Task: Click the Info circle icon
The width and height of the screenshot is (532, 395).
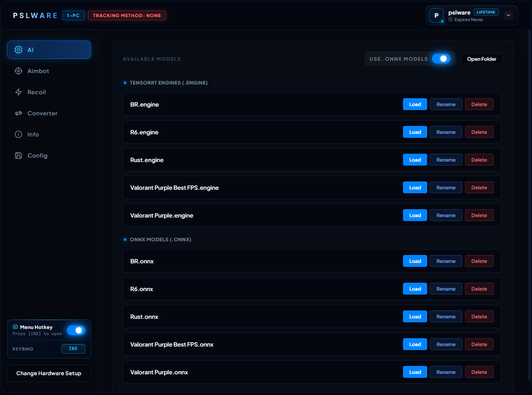Action: pyautogui.click(x=18, y=134)
